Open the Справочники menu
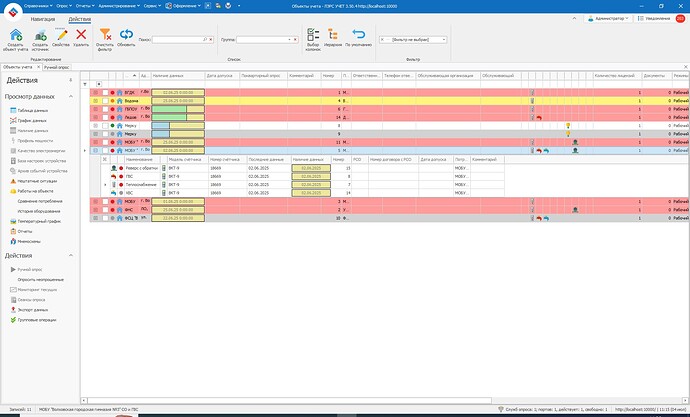 38,6
